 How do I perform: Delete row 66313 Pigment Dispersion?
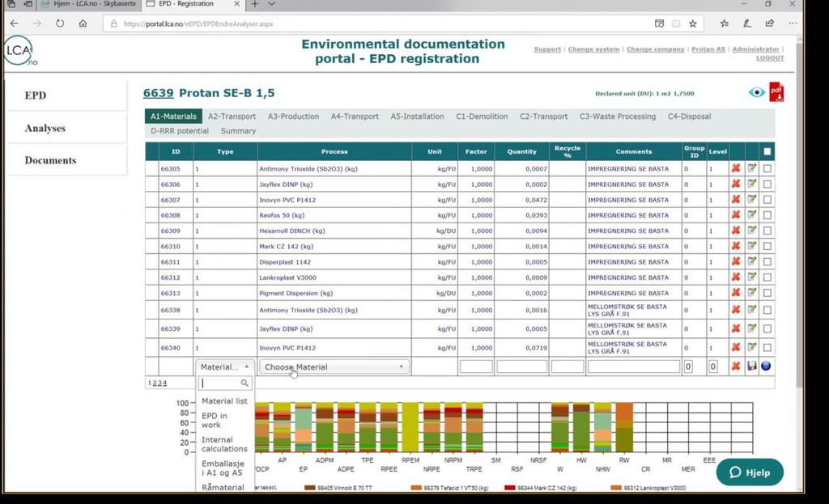(735, 293)
